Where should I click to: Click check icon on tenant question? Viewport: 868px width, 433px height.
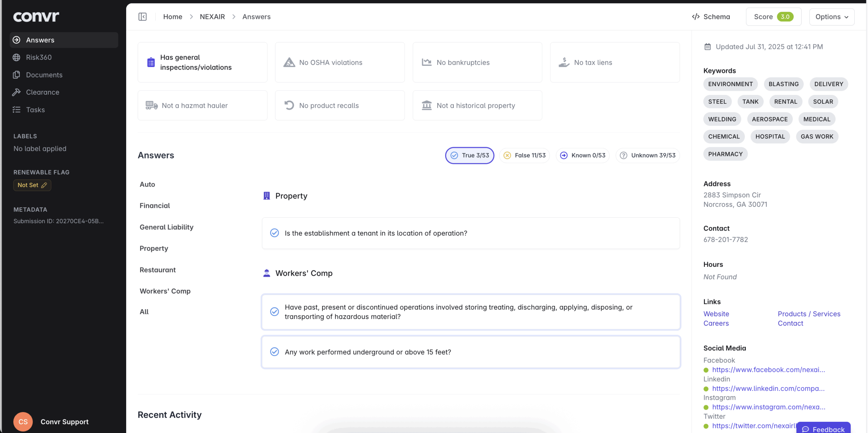coord(274,233)
